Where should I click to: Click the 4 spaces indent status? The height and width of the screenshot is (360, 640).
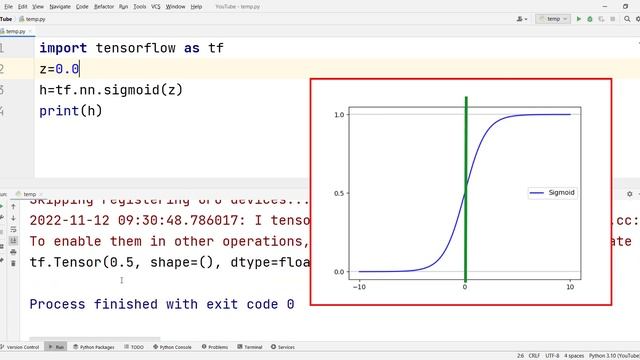(x=574, y=356)
